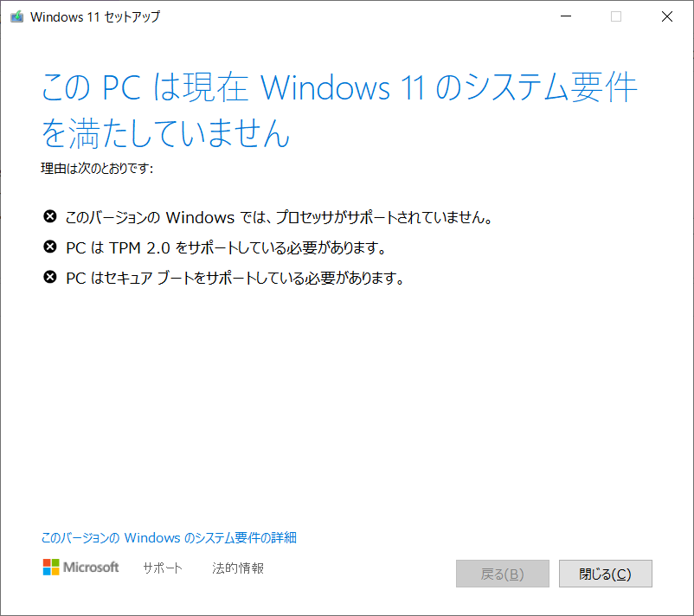Click the blue requirements-not-met heading
The width and height of the screenshot is (694, 616).
point(338,109)
